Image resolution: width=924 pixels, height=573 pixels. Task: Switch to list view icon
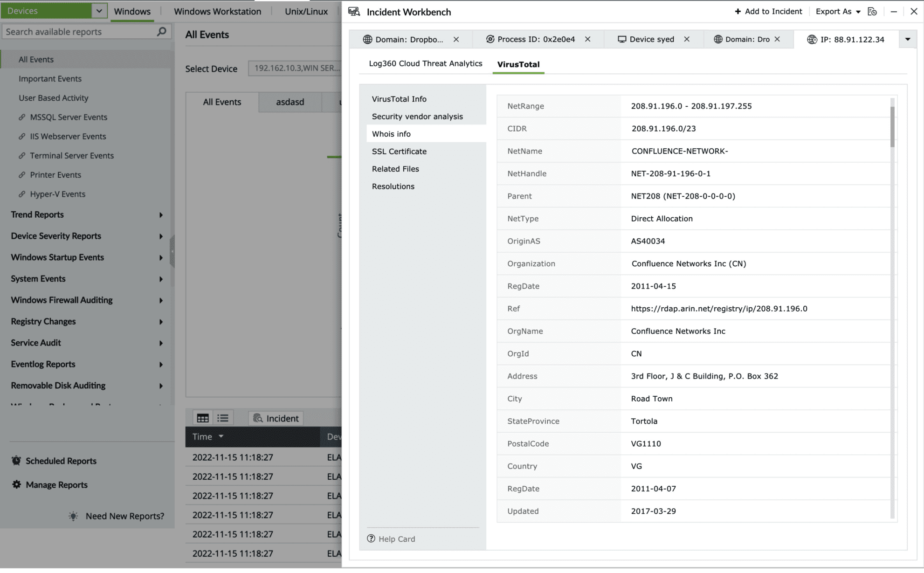coord(222,418)
